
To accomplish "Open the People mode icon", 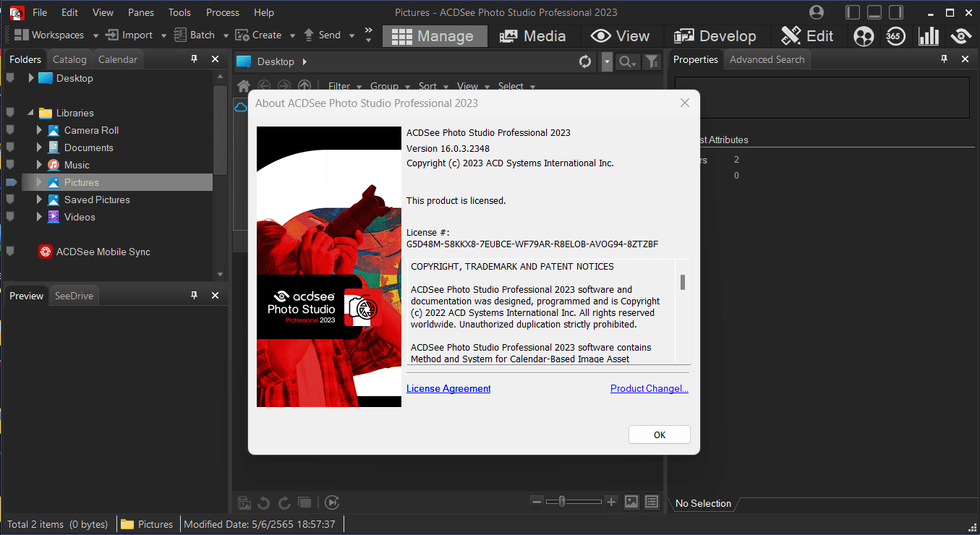I will (864, 35).
